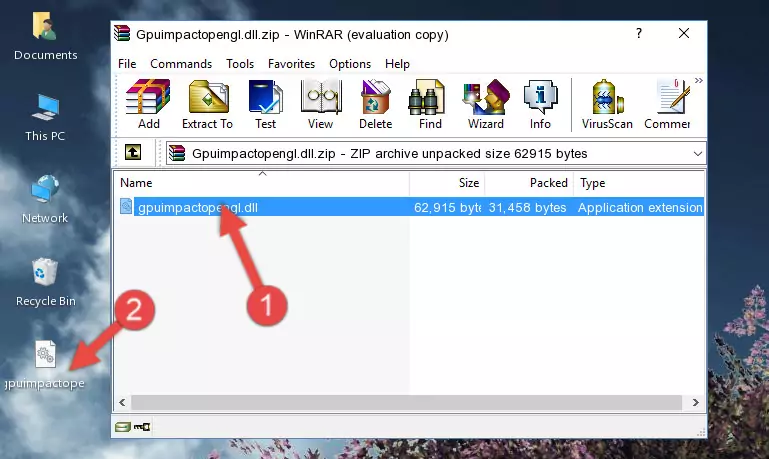
Task: Click the Add toolbar icon
Action: coord(148,104)
